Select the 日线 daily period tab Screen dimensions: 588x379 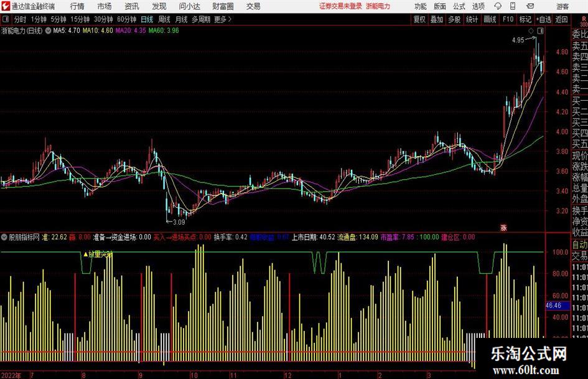[x=147, y=19]
